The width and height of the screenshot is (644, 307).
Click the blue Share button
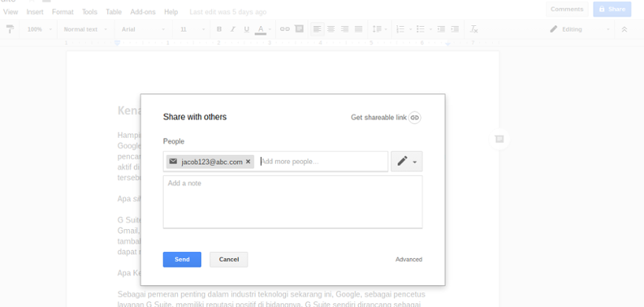click(612, 9)
